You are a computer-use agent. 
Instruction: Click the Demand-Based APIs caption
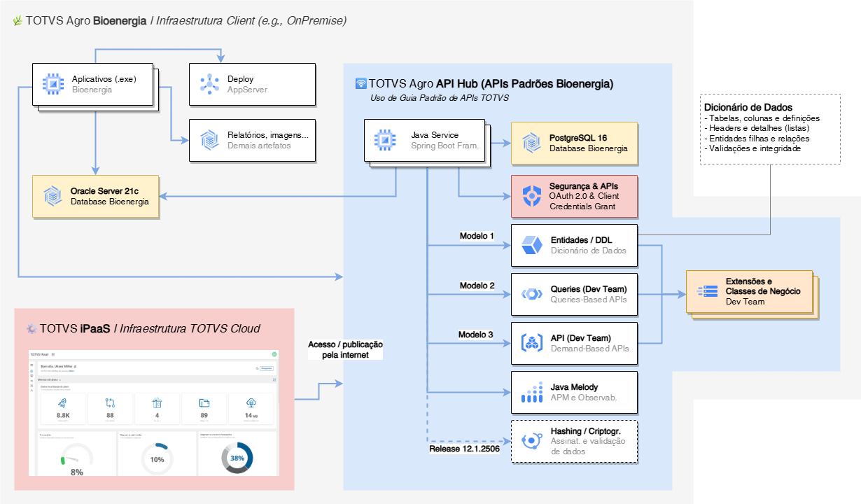[x=590, y=349]
